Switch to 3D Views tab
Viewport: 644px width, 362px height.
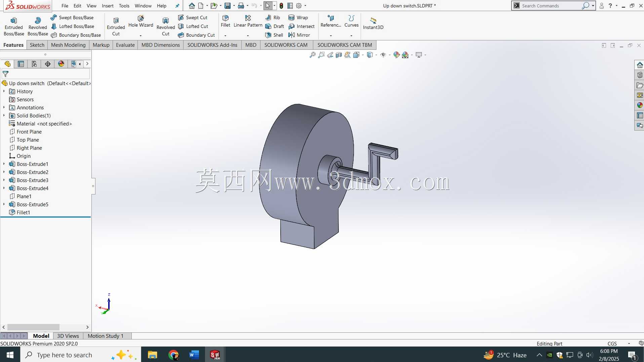(68, 336)
